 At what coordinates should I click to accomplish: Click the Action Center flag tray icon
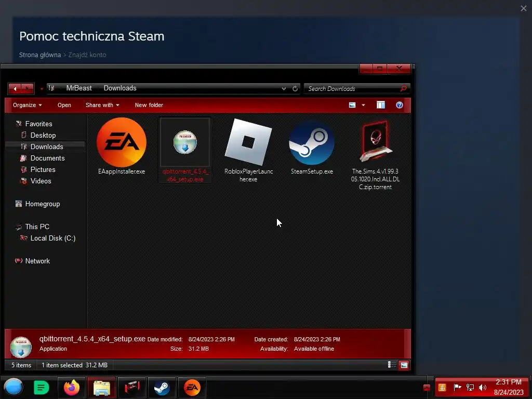point(457,387)
